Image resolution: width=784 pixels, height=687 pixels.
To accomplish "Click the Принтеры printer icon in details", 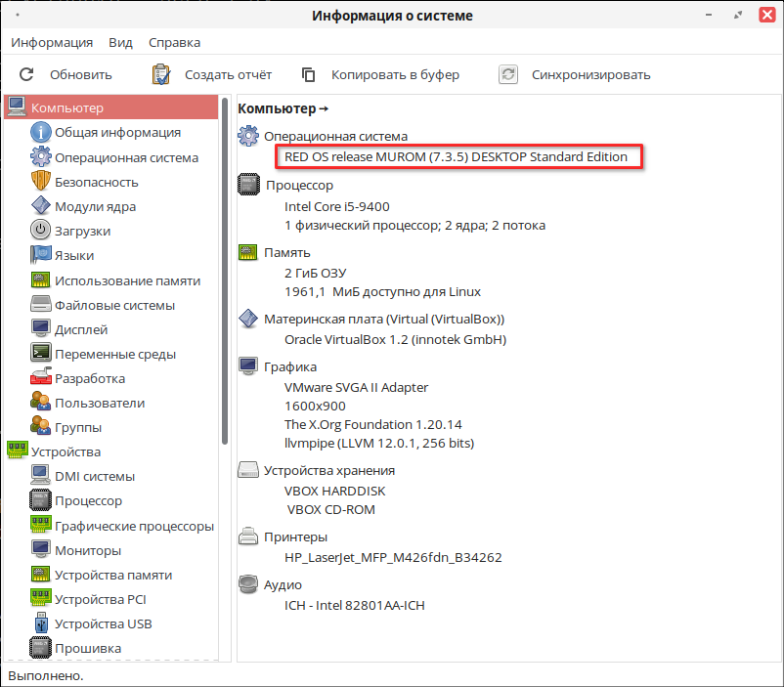I will pos(248,536).
